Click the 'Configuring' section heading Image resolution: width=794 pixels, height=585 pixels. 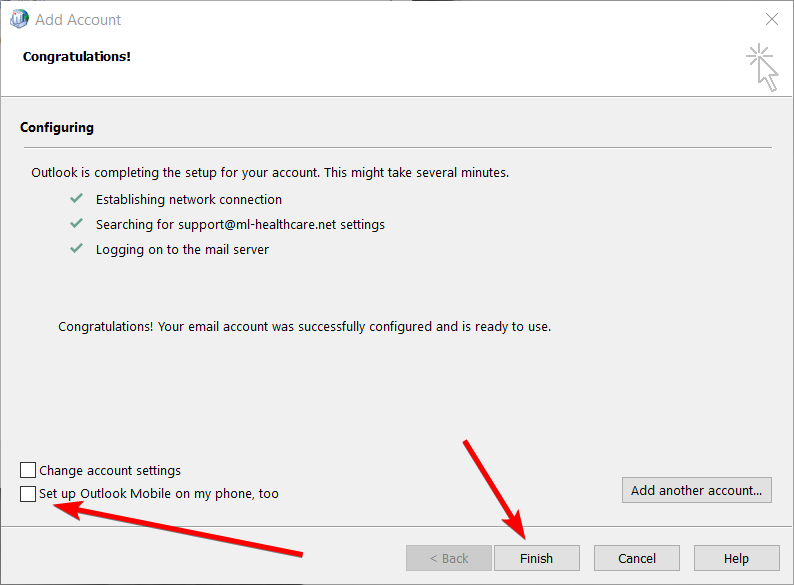tap(57, 128)
